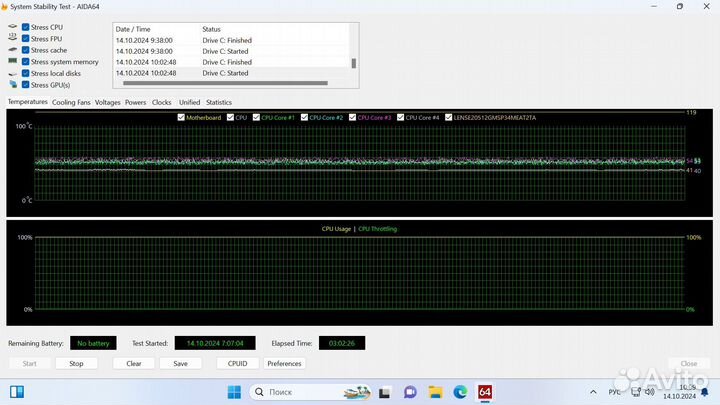Open the Windows Start menu
720x405 pixels.
pos(234,392)
